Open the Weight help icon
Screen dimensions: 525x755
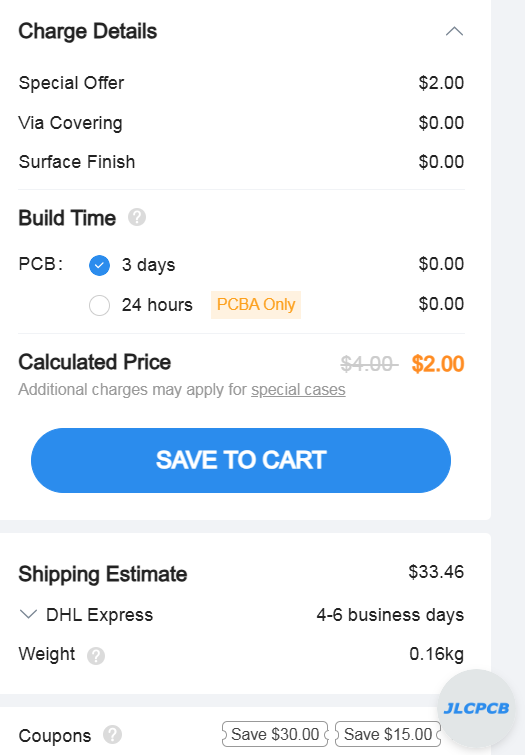[x=96, y=655]
